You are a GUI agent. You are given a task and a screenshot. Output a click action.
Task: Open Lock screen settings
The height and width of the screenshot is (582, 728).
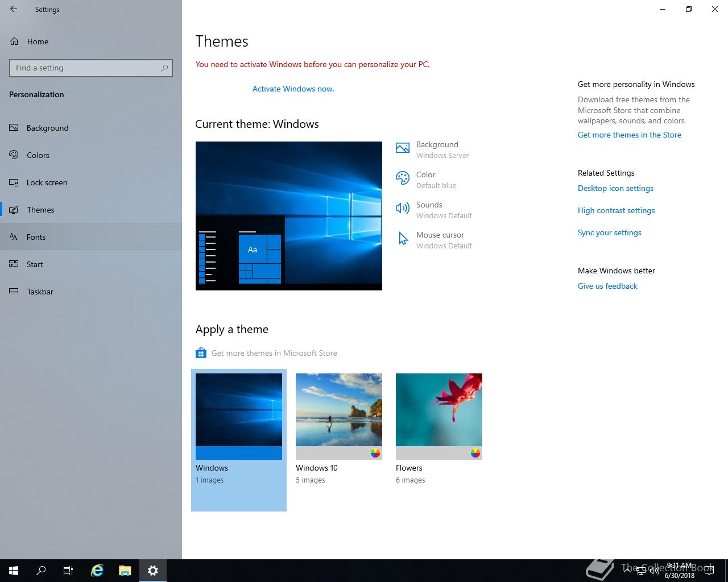click(91, 182)
